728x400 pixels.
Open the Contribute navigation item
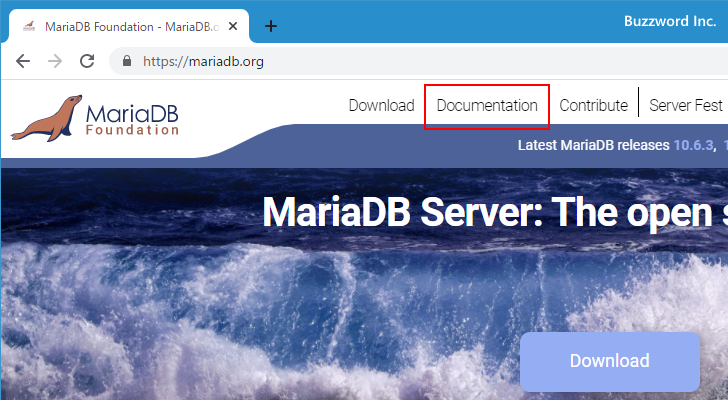click(x=594, y=105)
